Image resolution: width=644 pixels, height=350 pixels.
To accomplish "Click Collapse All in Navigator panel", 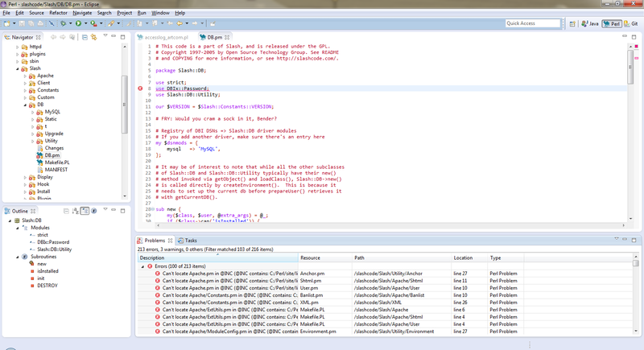I will 85,37.
